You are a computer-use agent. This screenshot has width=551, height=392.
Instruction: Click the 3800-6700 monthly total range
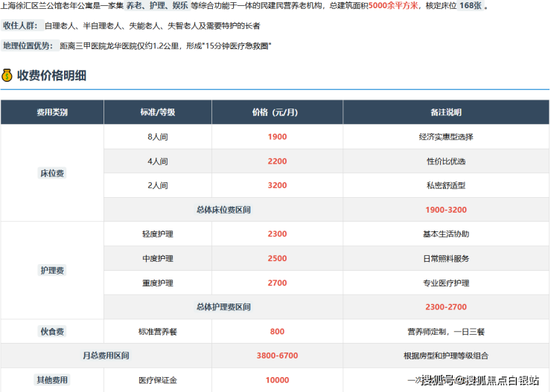coord(277,356)
